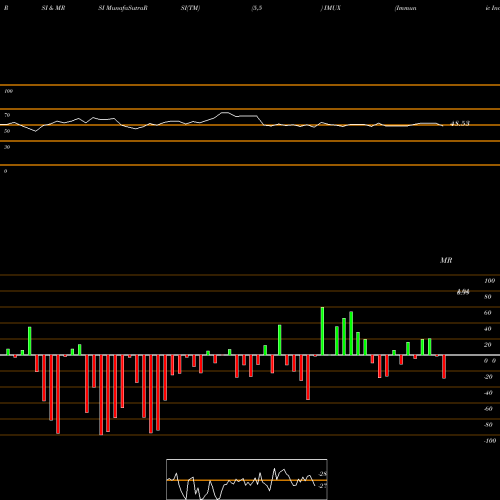
Task: Click the tallest green histogram bar
Action: tap(322, 331)
